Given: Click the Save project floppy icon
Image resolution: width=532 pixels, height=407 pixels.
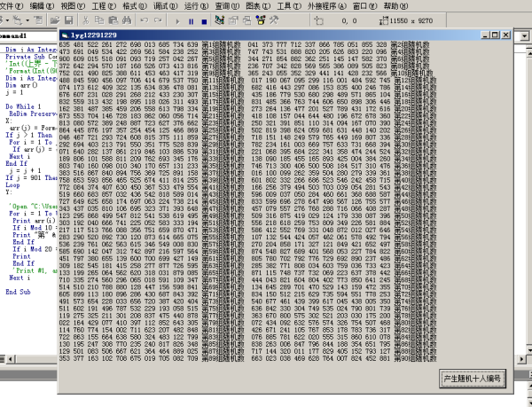Looking at the screenshot, I should click(x=69, y=20).
